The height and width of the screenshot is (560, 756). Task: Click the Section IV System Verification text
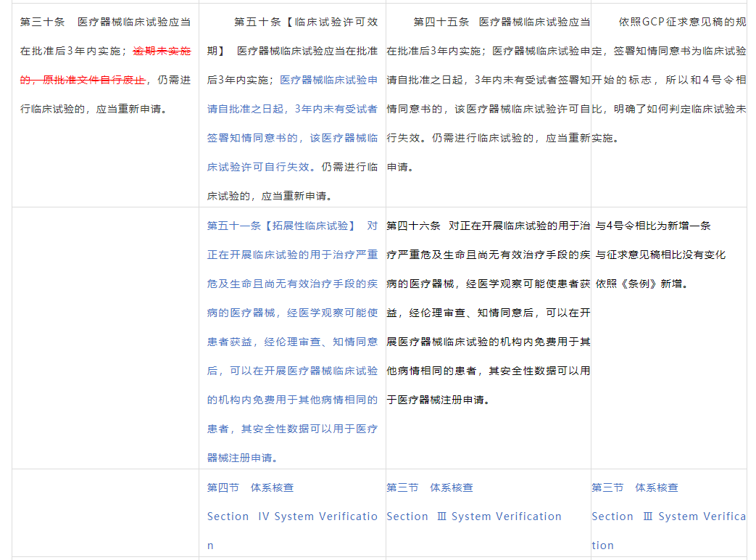291,516
